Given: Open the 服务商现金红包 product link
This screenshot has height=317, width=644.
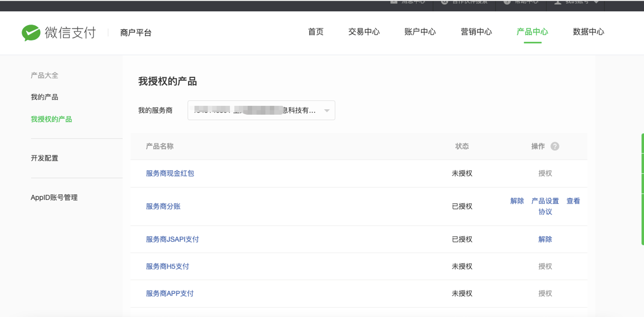Looking at the screenshot, I should [x=170, y=173].
